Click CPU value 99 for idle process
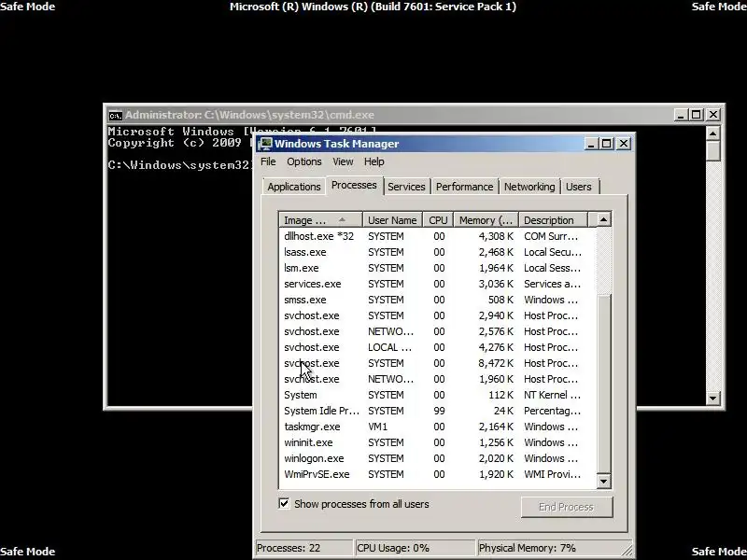This screenshot has height=560, width=747. 439,411
